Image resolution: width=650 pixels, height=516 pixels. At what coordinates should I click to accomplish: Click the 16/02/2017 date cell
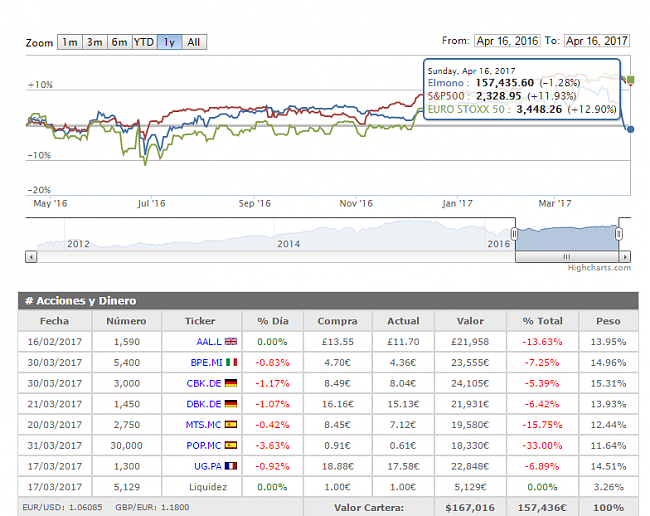pyautogui.click(x=55, y=342)
